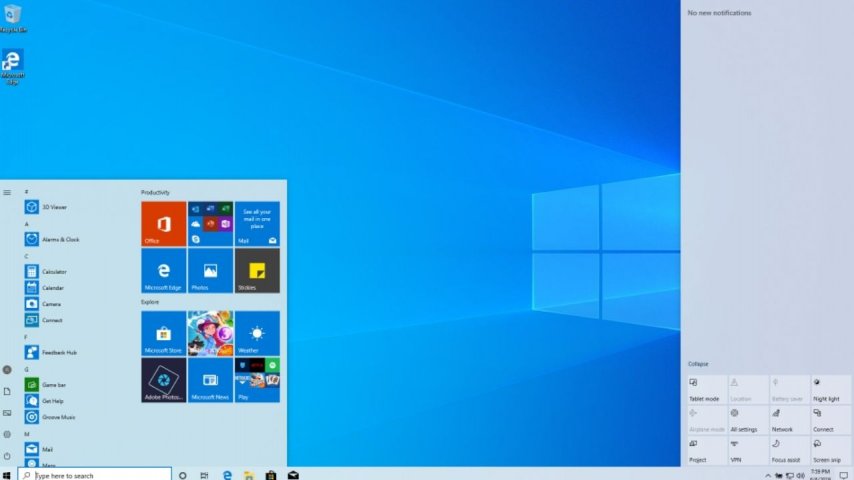Viewport: 854px width, 480px height.
Task: Jump via the letter C header
Action: coord(26,256)
